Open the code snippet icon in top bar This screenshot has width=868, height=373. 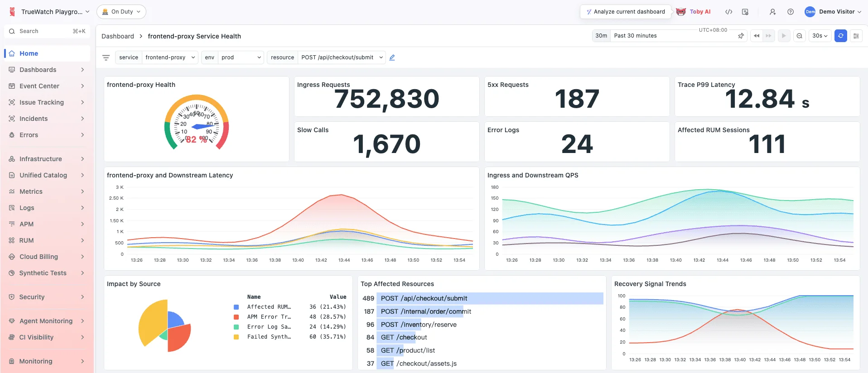729,12
